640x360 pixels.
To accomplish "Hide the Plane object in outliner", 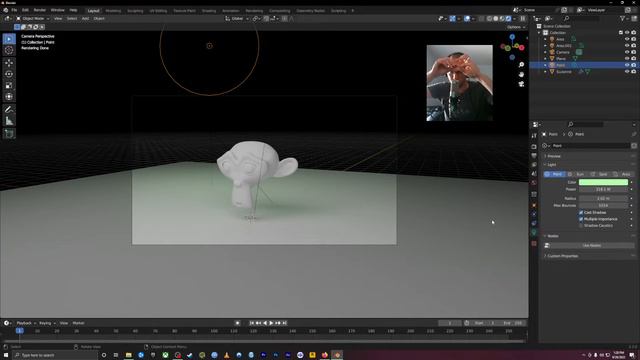I will click(627, 59).
